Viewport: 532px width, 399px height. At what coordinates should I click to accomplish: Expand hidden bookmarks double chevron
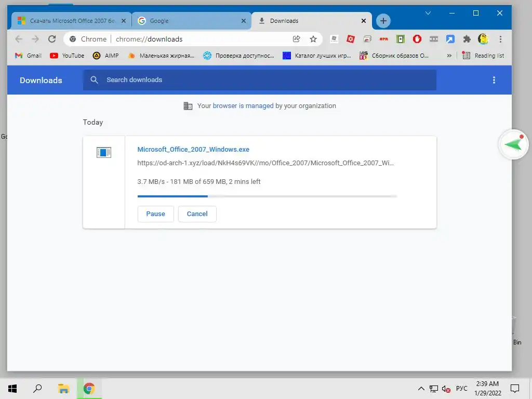pos(449,56)
